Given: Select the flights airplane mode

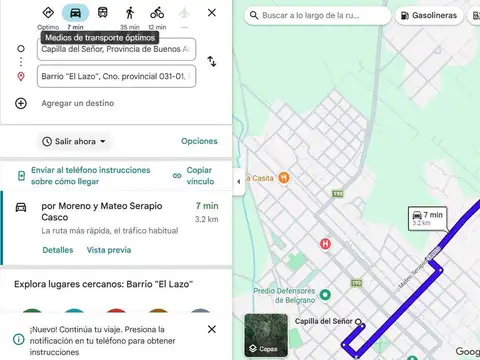Looking at the screenshot, I should pyautogui.click(x=184, y=13).
